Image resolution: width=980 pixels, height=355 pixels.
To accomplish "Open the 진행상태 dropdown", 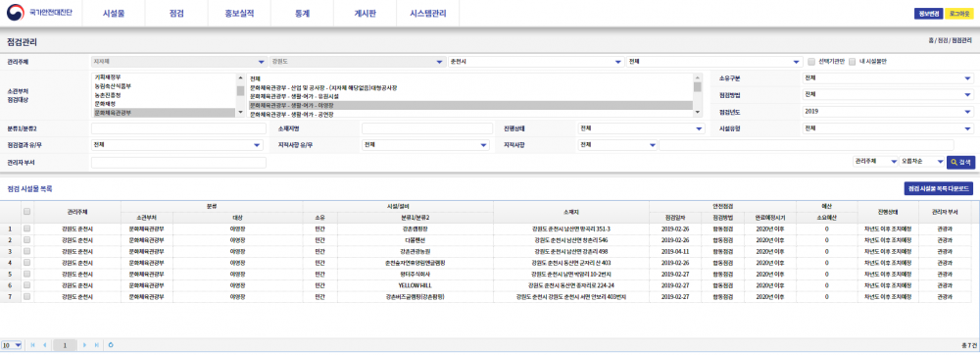I will [642, 128].
